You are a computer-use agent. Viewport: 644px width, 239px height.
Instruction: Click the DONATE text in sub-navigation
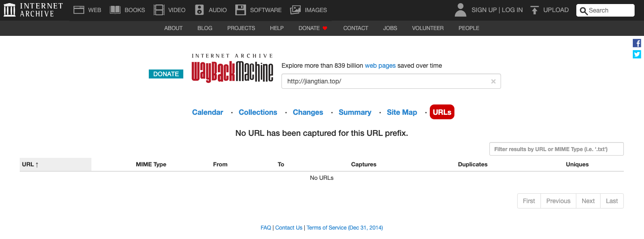tap(309, 28)
